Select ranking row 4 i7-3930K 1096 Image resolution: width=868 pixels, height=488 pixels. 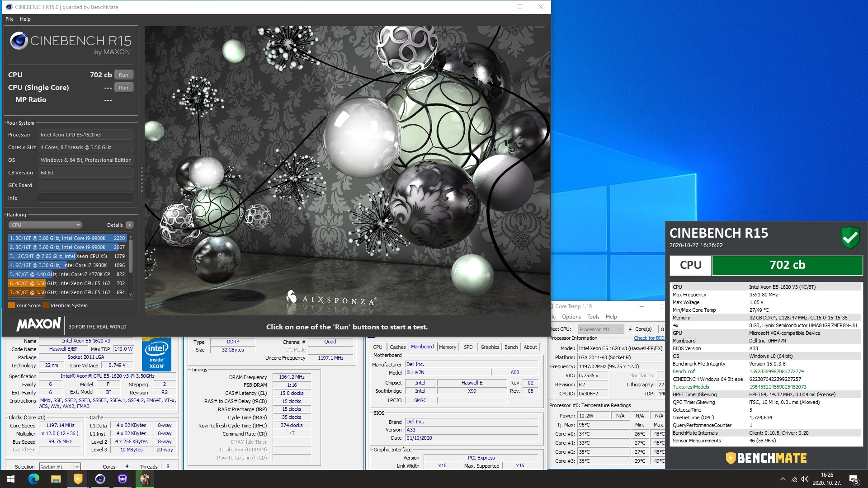(x=68, y=265)
